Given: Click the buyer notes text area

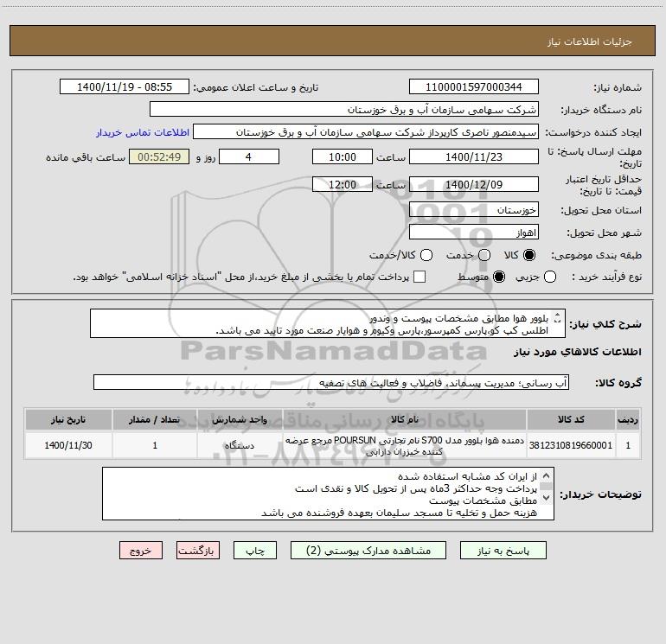Looking at the screenshot, I should (328, 494).
